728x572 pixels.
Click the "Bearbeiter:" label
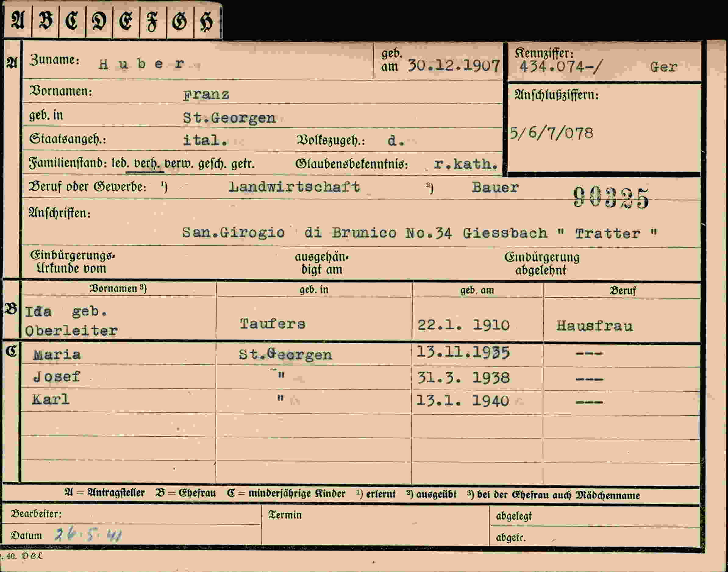pyautogui.click(x=36, y=514)
